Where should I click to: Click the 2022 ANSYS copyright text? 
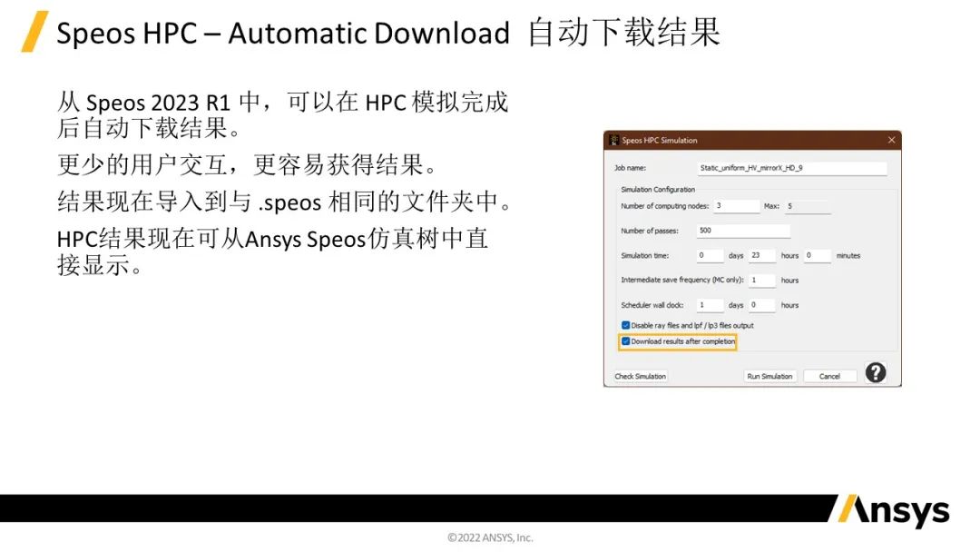pos(489,537)
